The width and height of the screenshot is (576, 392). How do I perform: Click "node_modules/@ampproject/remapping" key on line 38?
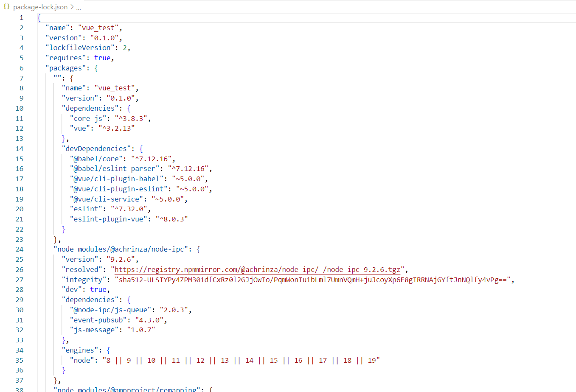pos(127,389)
